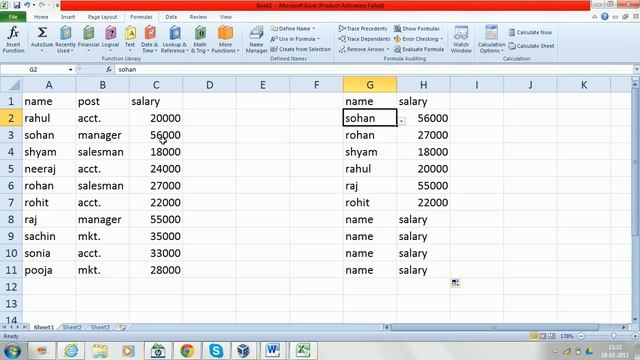Expand Error Checking dropdown

pos(441,39)
